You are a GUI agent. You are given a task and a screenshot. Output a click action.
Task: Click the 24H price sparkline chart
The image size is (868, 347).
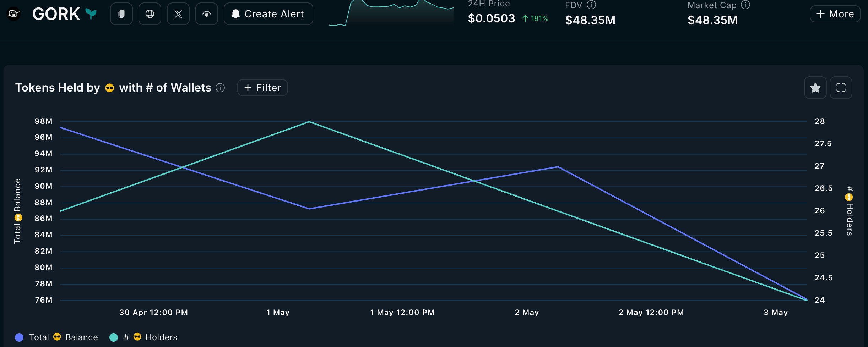tap(391, 13)
